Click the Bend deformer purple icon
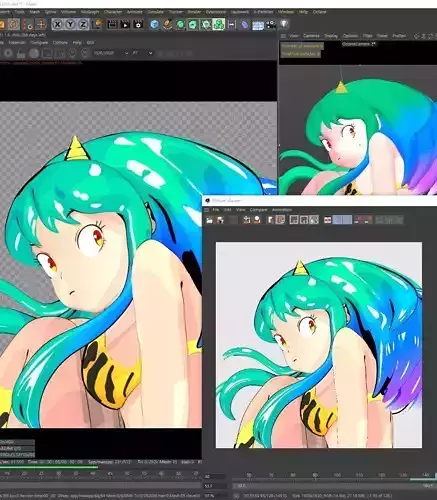Viewport: 437px width, 500px height. (x=245, y=24)
